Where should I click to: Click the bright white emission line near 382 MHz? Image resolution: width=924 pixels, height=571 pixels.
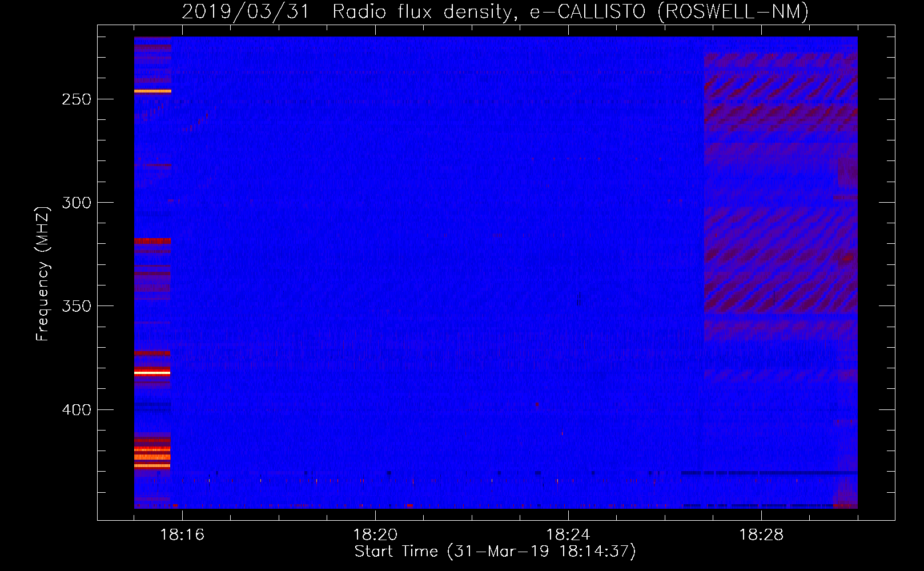pos(152,373)
